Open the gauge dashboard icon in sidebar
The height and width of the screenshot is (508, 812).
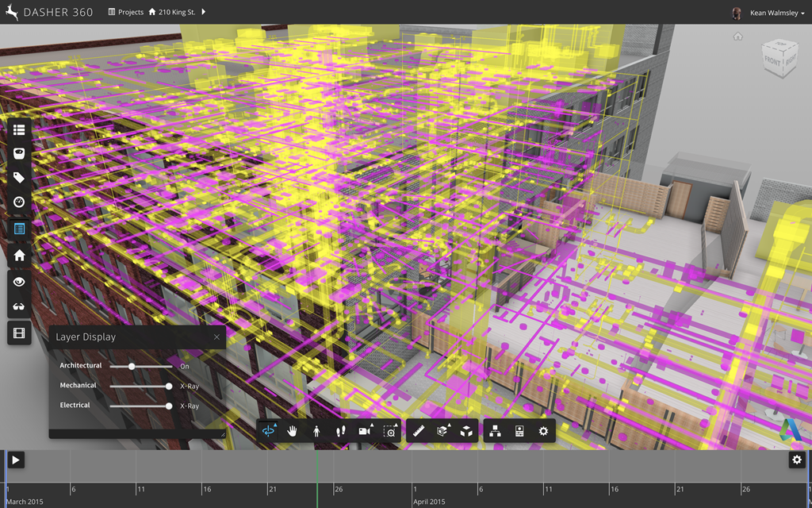click(x=19, y=202)
